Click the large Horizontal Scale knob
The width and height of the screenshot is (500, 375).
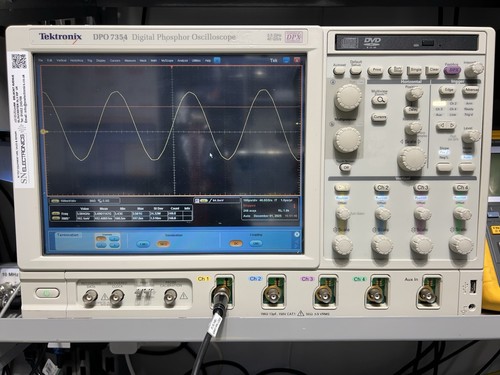click(412, 158)
